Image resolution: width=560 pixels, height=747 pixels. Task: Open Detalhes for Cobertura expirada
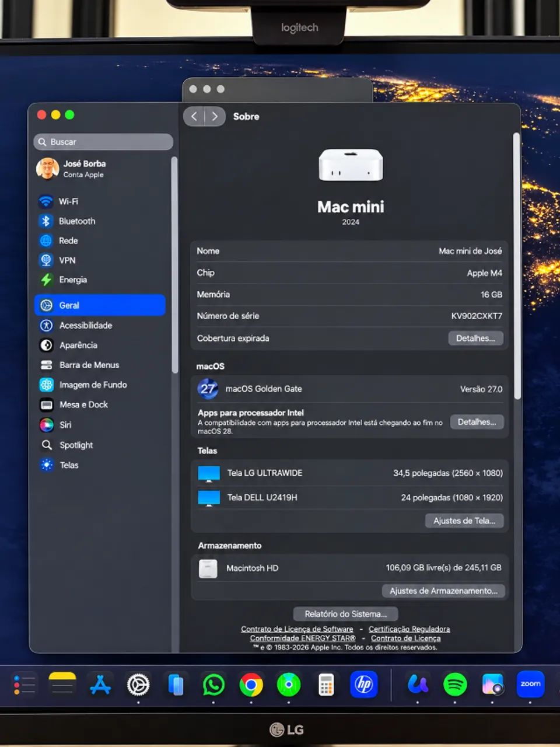[x=475, y=338]
